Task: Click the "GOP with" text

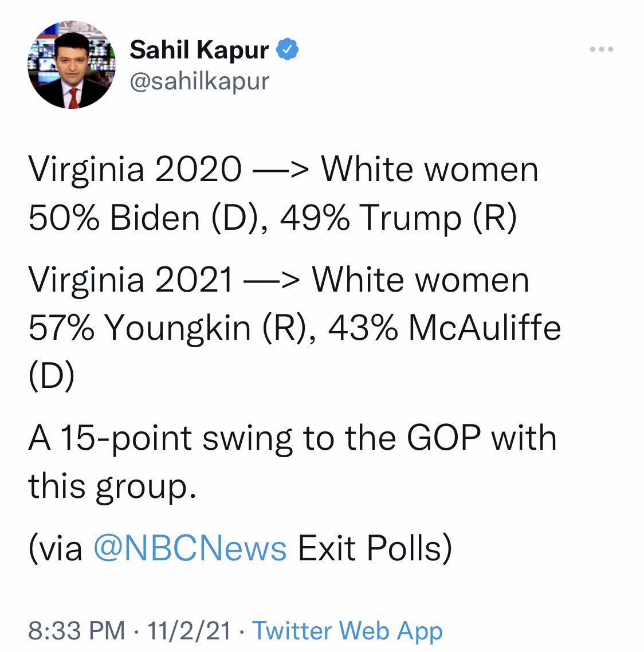Action: click(x=481, y=438)
